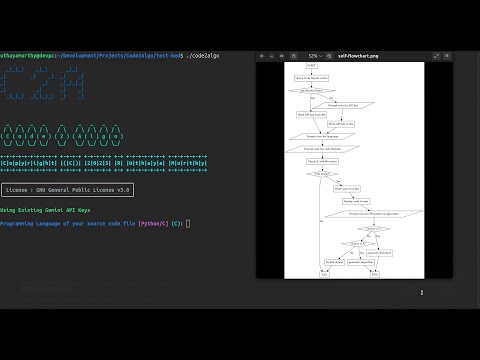Click the [Python/C] option text
Image resolution: width=480 pixels, height=360 pixels.
153,224
